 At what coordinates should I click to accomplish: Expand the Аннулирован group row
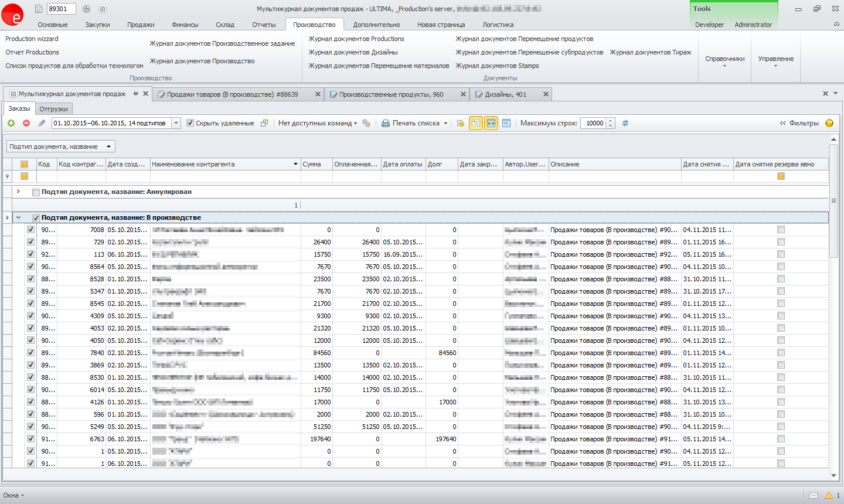click(18, 192)
